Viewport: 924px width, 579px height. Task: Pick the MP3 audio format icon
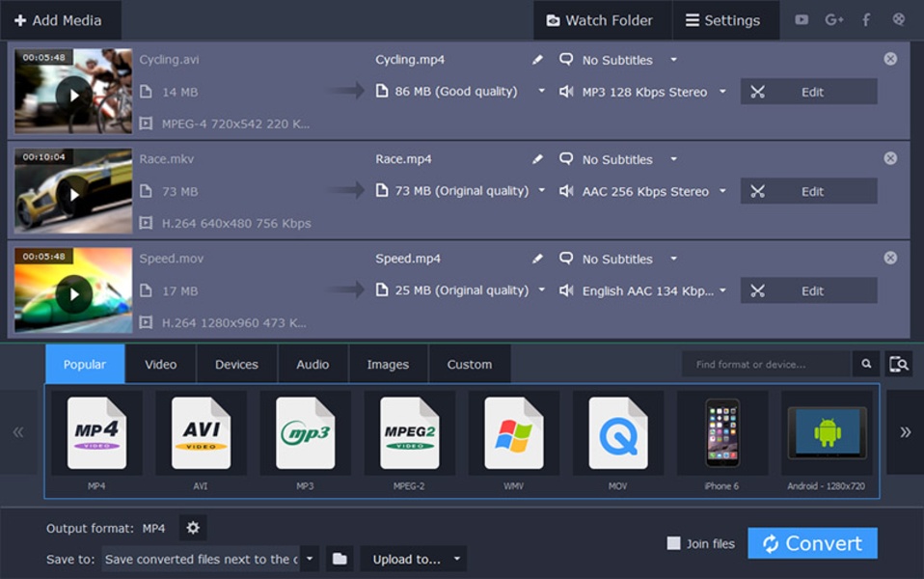(x=305, y=433)
